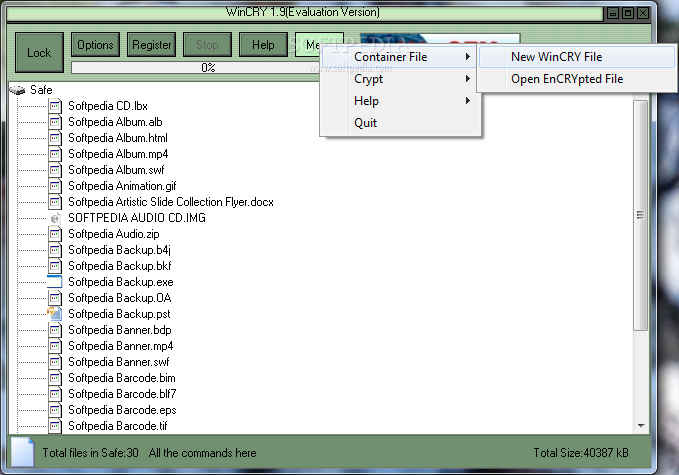This screenshot has width=679, height=475.
Task: Click the file icon beside Softpedia Animation.gif
Action: (55, 186)
